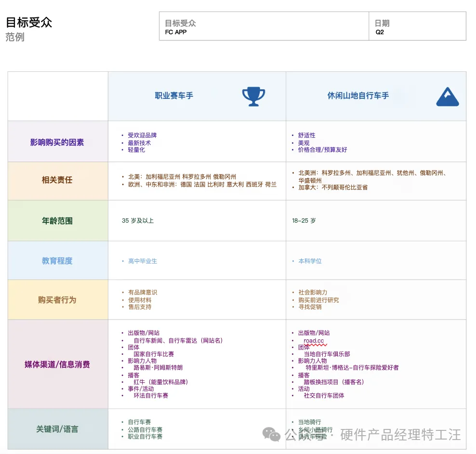Click the 相关责任 row label
This screenshot has width=476, height=454.
[57, 181]
